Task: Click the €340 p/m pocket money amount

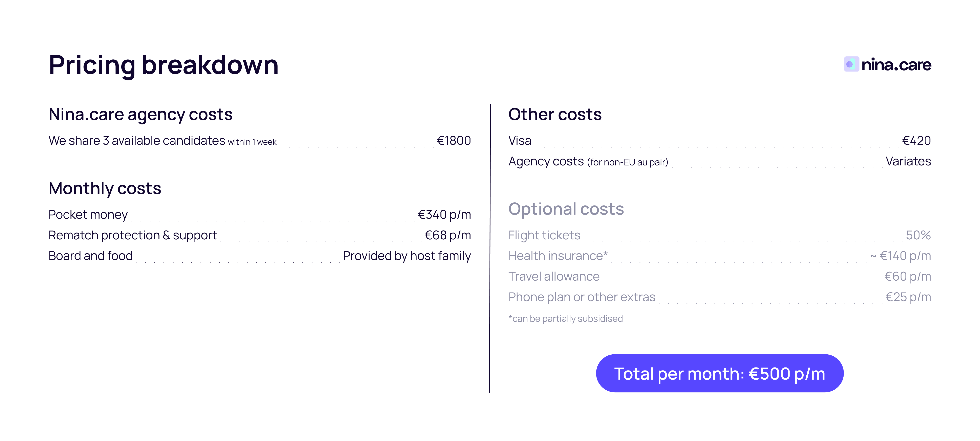Action: 444,214
